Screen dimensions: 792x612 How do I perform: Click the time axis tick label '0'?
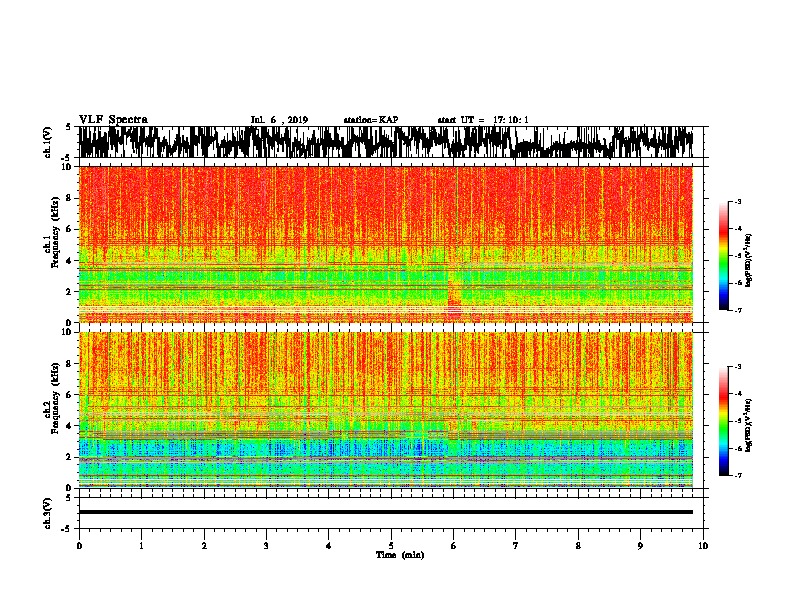tap(79, 546)
